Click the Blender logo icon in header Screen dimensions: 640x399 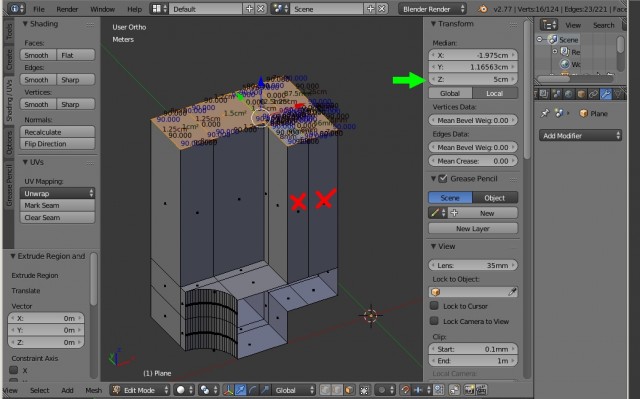point(482,9)
